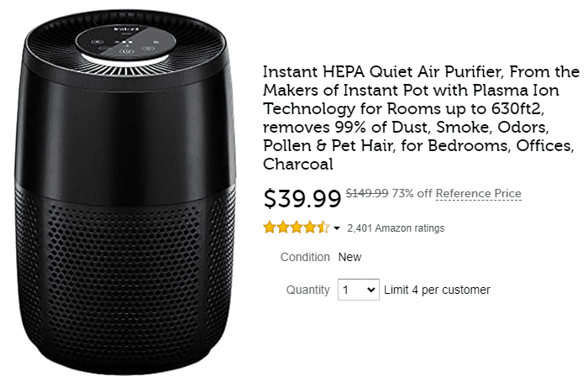The image size is (588, 387).
Task: Click the air purifier product image
Action: 126,191
